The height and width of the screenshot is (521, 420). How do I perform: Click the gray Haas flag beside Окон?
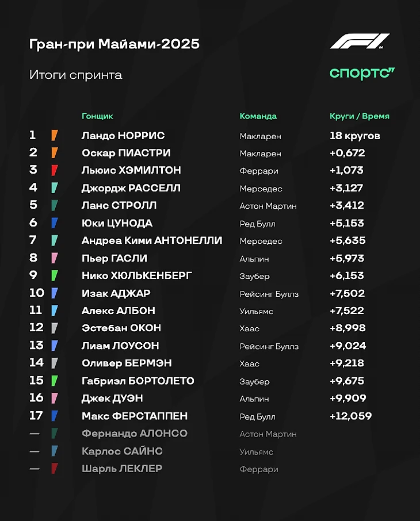54,328
